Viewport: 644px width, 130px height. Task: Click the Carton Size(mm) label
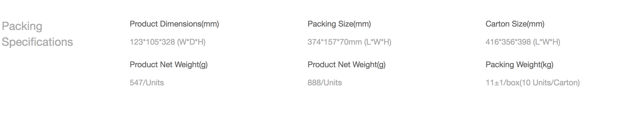point(515,24)
